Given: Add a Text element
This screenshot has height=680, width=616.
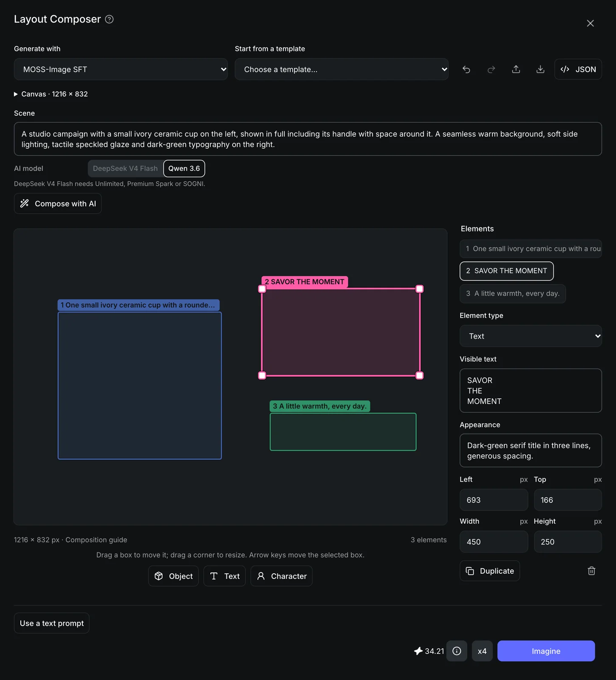Looking at the screenshot, I should pyautogui.click(x=224, y=576).
